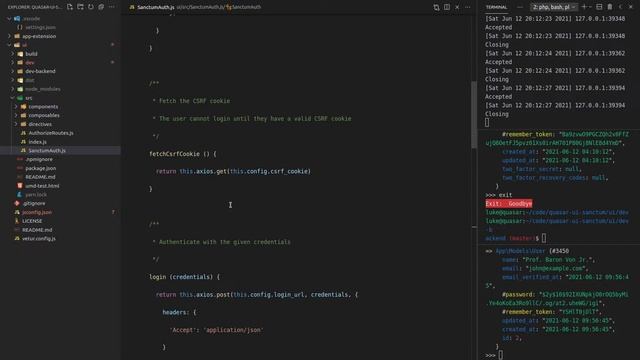
Task: Click the JS icon beside AuthorizeRoutes.js
Action: pos(23,133)
